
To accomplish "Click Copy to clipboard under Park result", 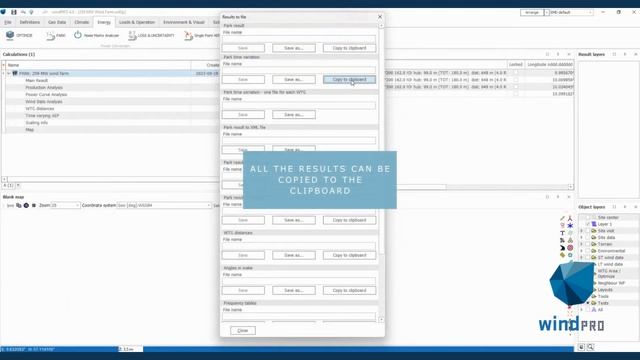I will pyautogui.click(x=349, y=48).
